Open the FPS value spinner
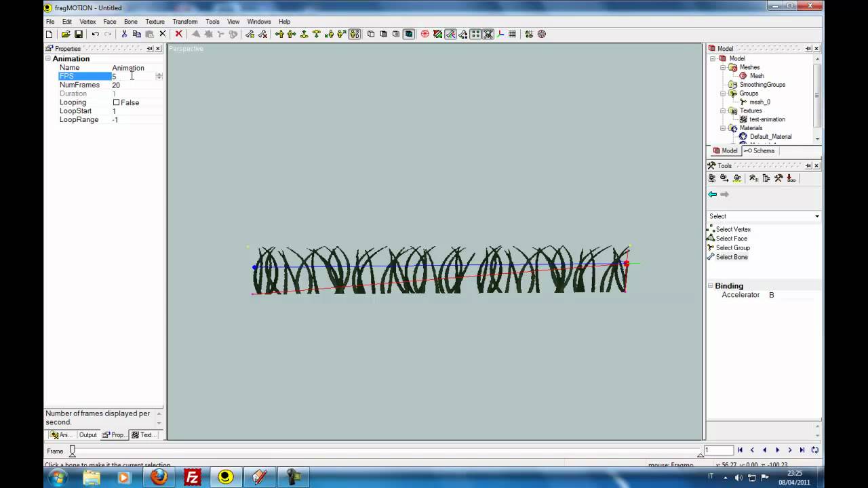Viewport: 868px width, 488px height. click(x=159, y=77)
